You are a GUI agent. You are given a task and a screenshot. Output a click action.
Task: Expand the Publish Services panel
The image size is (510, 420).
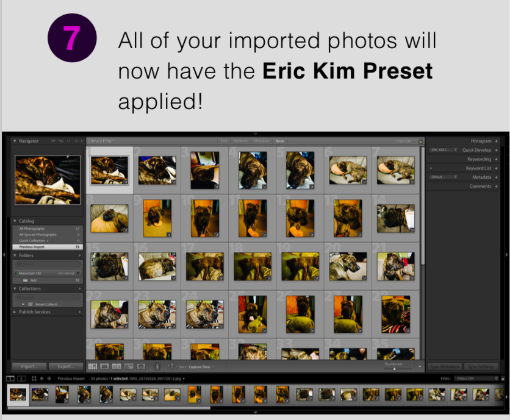click(x=15, y=311)
